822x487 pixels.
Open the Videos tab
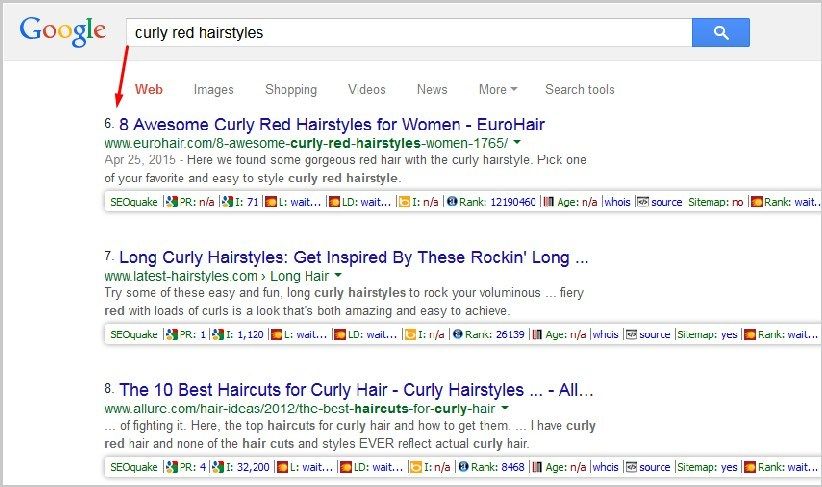367,90
